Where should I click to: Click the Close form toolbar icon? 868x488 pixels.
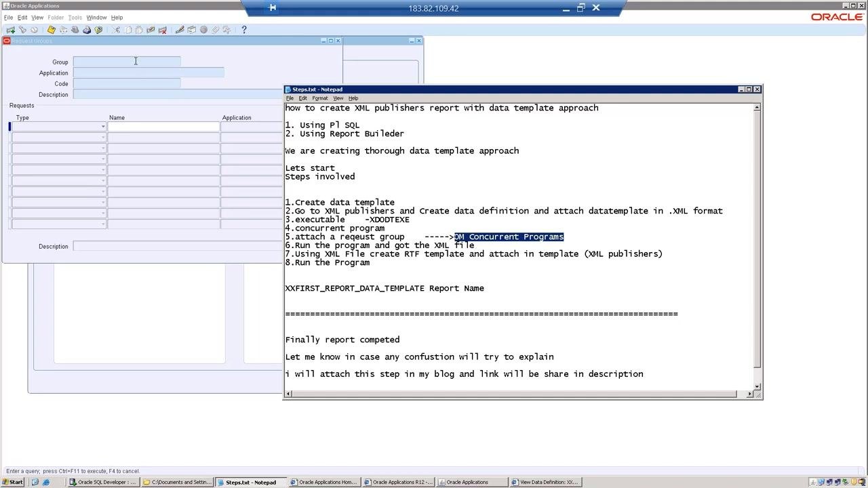pyautogui.click(x=98, y=30)
